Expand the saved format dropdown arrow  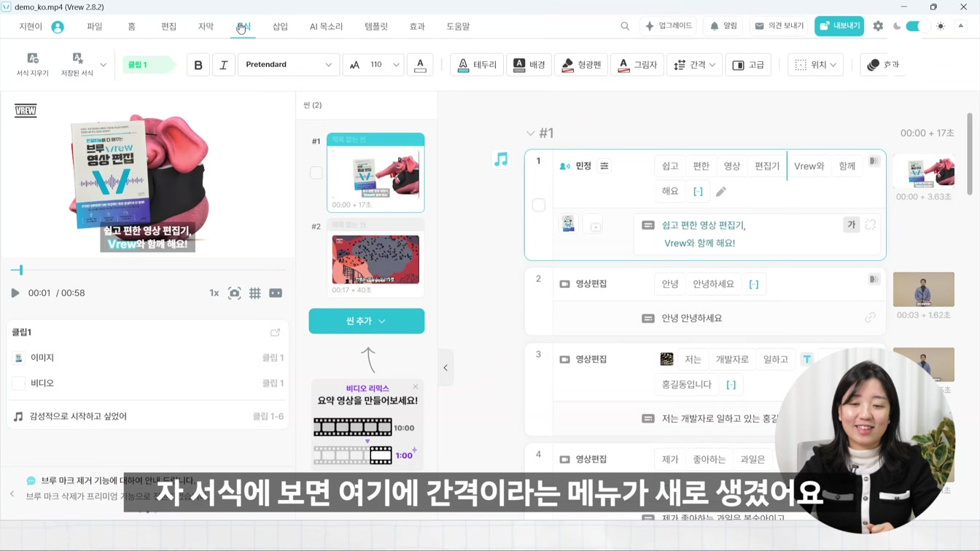tap(103, 65)
